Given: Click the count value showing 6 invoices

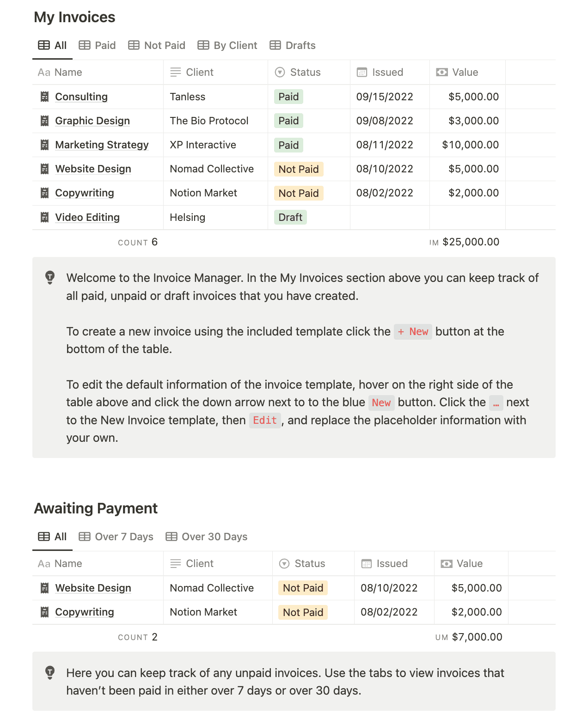Looking at the screenshot, I should click(x=154, y=242).
